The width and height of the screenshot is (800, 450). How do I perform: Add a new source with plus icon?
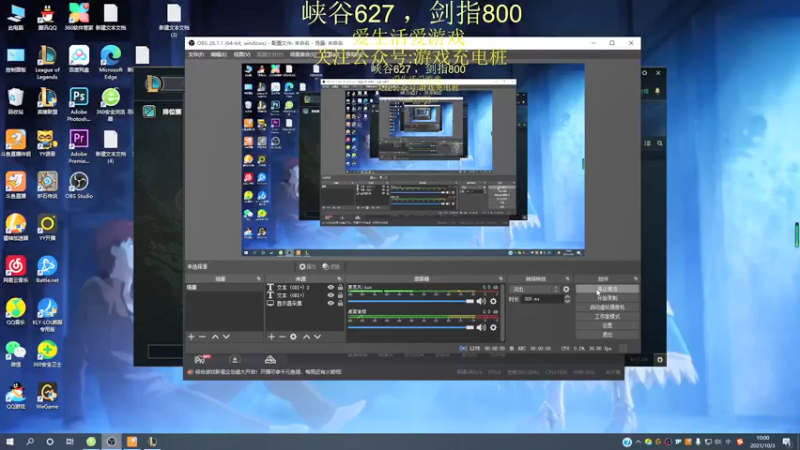(x=271, y=337)
